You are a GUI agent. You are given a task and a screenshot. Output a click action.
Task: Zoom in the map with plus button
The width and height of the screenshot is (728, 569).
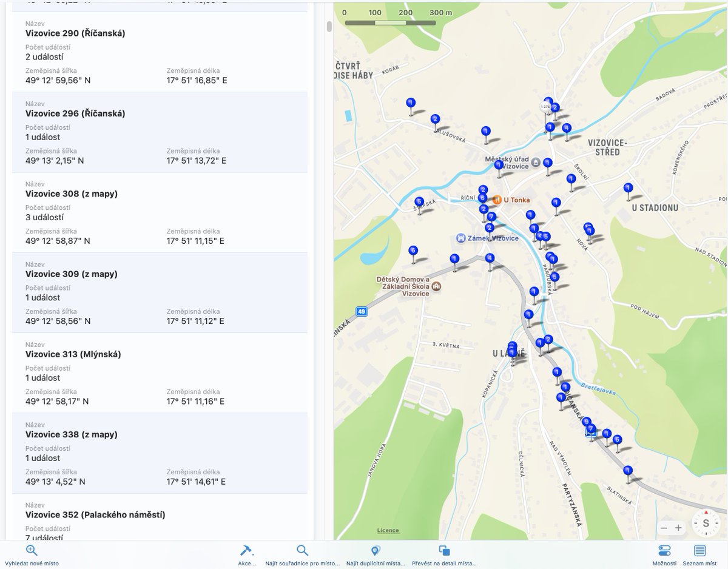tap(678, 528)
